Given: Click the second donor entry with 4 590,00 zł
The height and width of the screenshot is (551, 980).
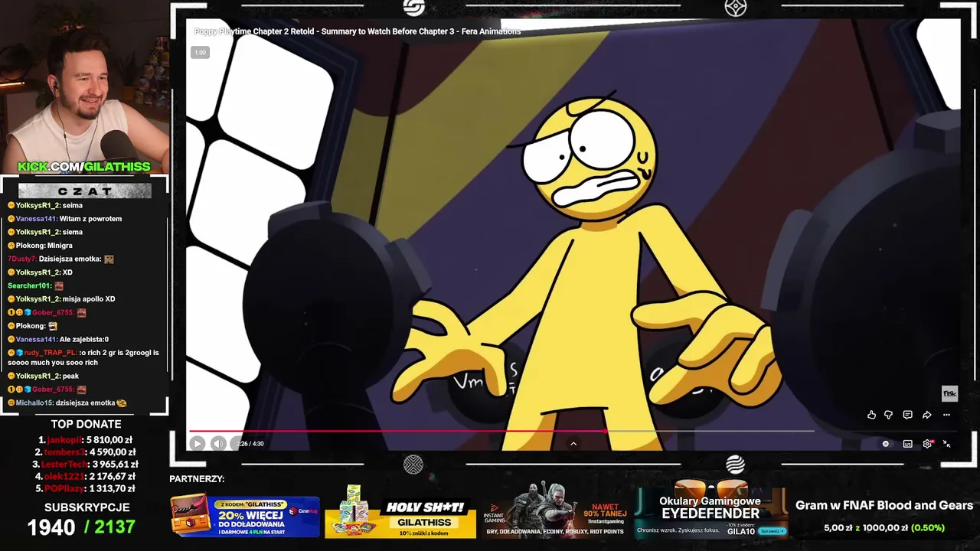Looking at the screenshot, I should (86, 452).
